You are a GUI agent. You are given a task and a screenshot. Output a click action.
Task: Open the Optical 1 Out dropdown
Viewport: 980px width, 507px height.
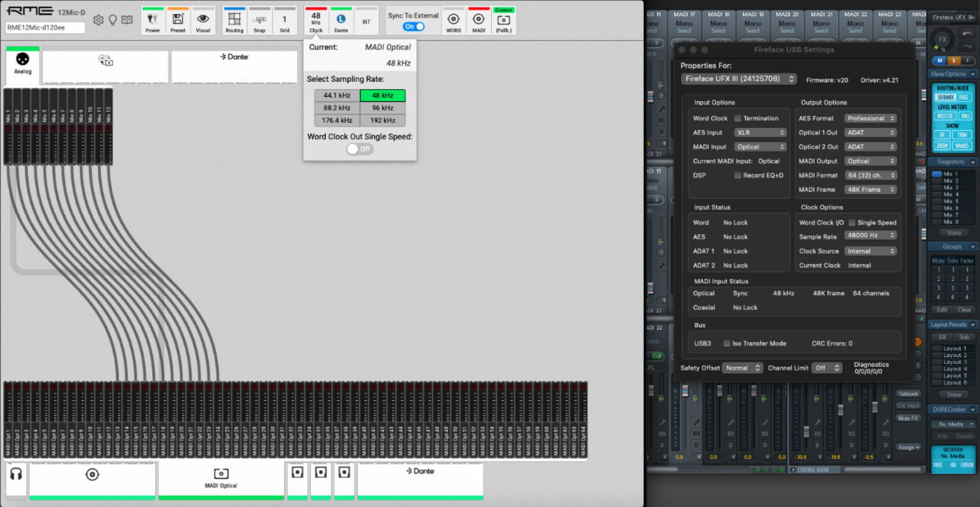click(x=871, y=132)
